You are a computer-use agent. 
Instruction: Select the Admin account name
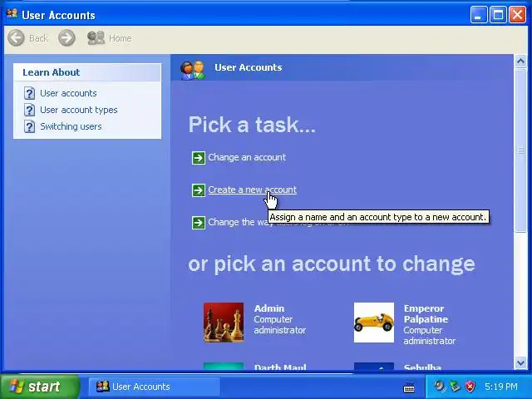pos(269,308)
